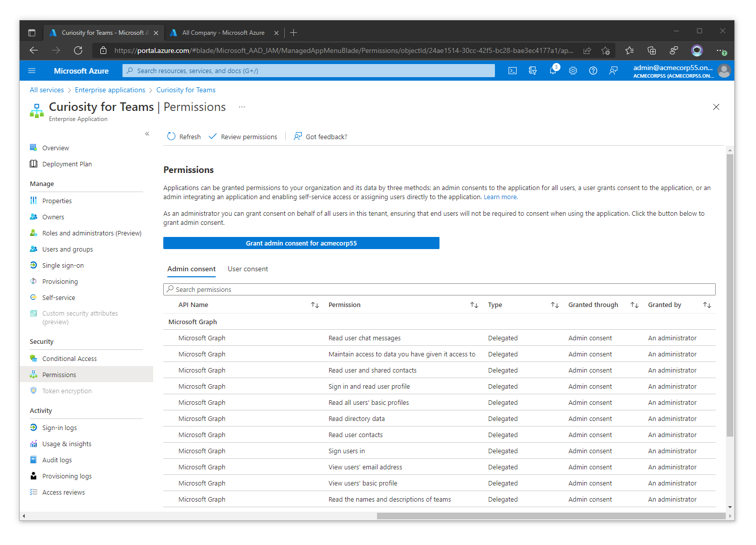Image resolution: width=756 pixels, height=545 pixels.
Task: Select 'Sign users in' permission row
Action: (x=439, y=451)
